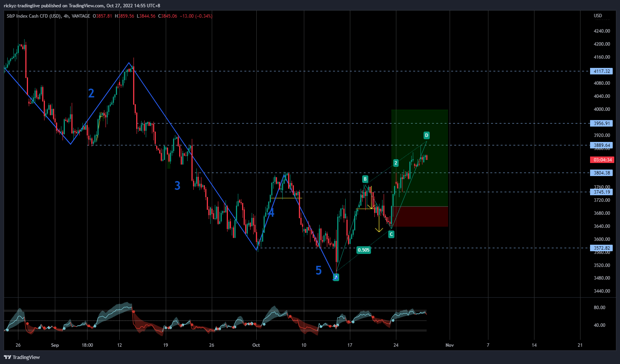Image resolution: width=620 pixels, height=364 pixels.
Task: Click the 10 date label on time axis
Action: coord(304,345)
